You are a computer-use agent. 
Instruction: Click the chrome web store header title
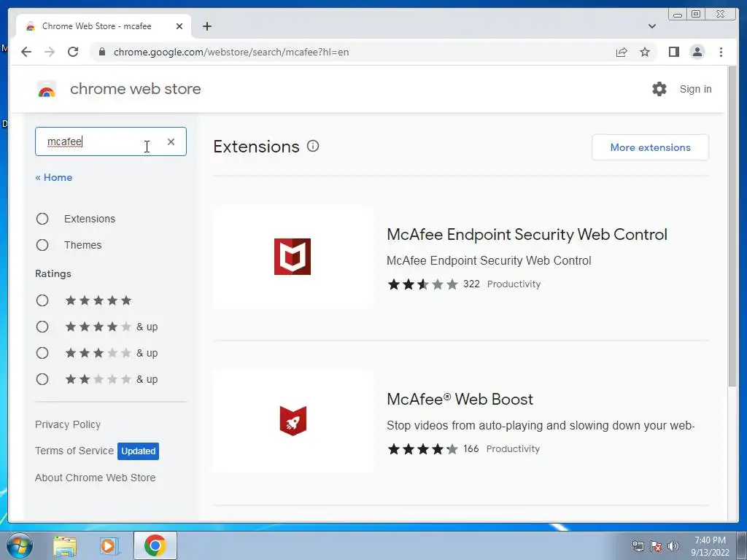pos(135,89)
